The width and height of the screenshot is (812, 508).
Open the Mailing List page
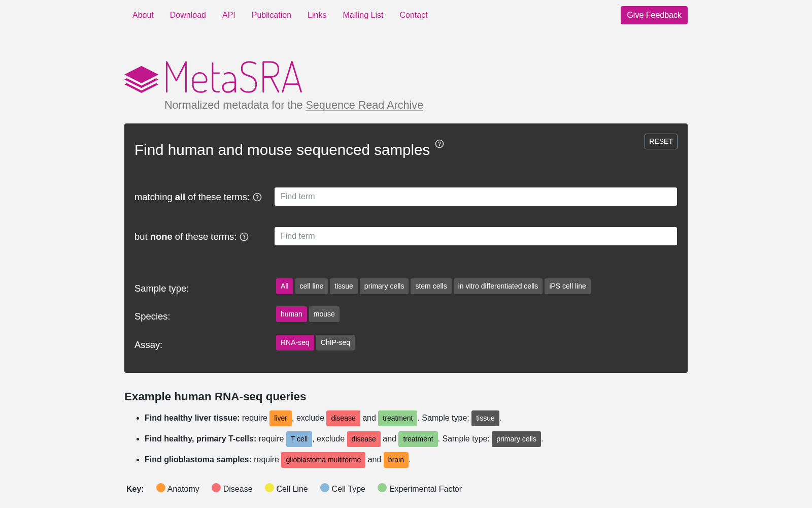click(x=363, y=15)
